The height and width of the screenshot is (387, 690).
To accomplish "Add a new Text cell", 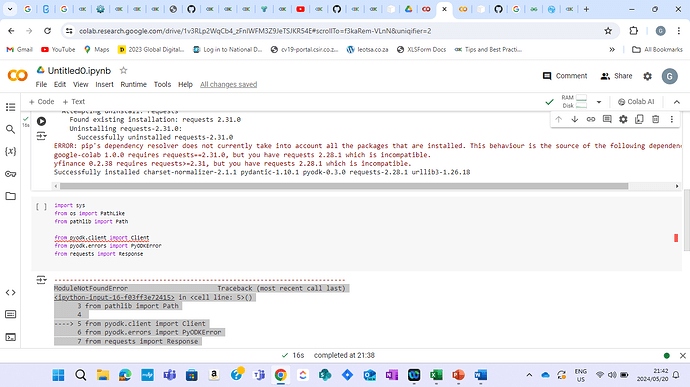I will pyautogui.click(x=73, y=102).
